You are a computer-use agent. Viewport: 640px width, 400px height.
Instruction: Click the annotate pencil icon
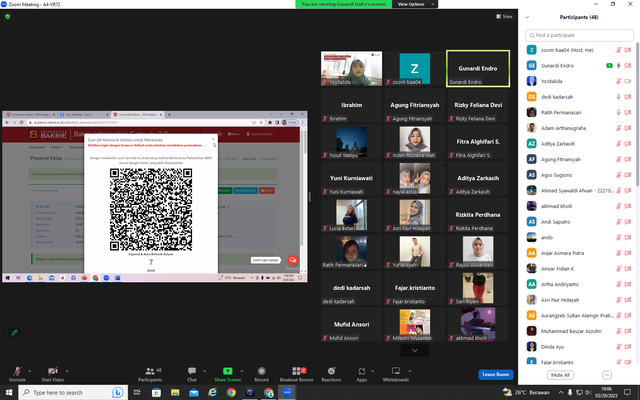(14, 332)
